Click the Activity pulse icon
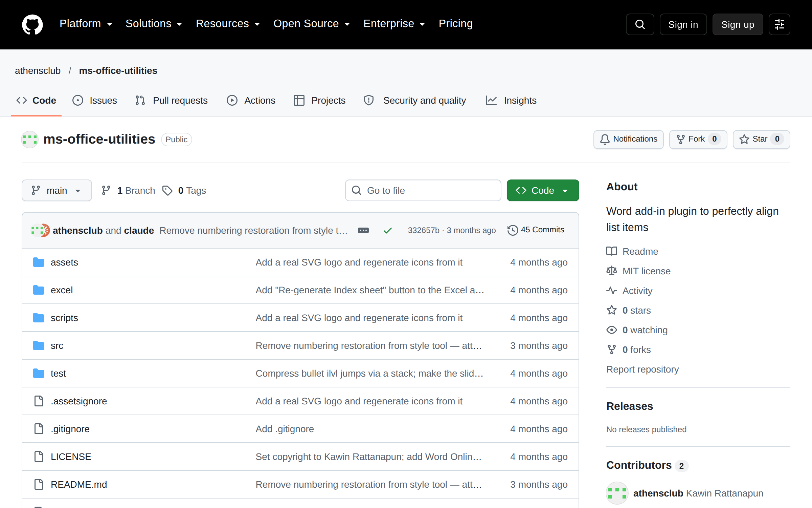 [x=612, y=291]
